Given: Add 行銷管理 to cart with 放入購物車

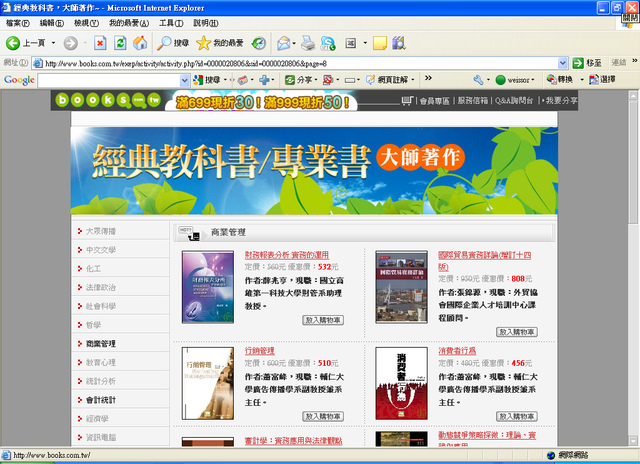Looking at the screenshot, I should tap(323, 416).
